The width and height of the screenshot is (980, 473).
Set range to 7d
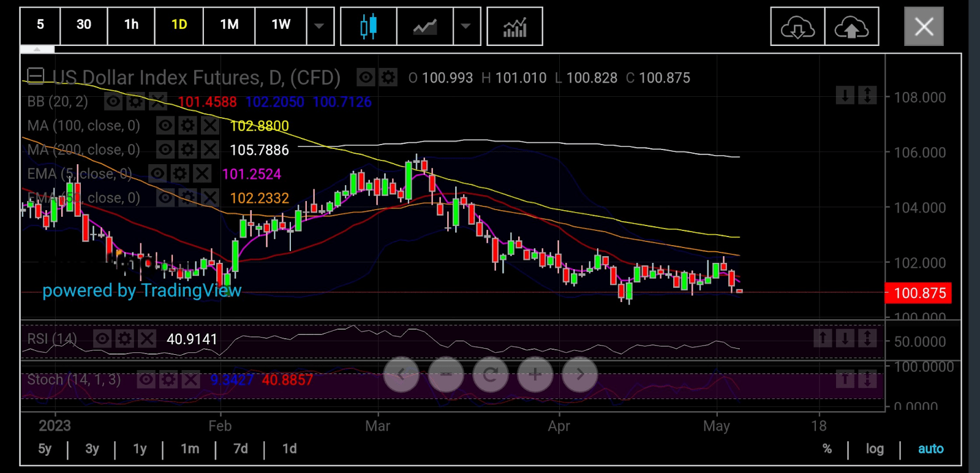[x=241, y=448]
